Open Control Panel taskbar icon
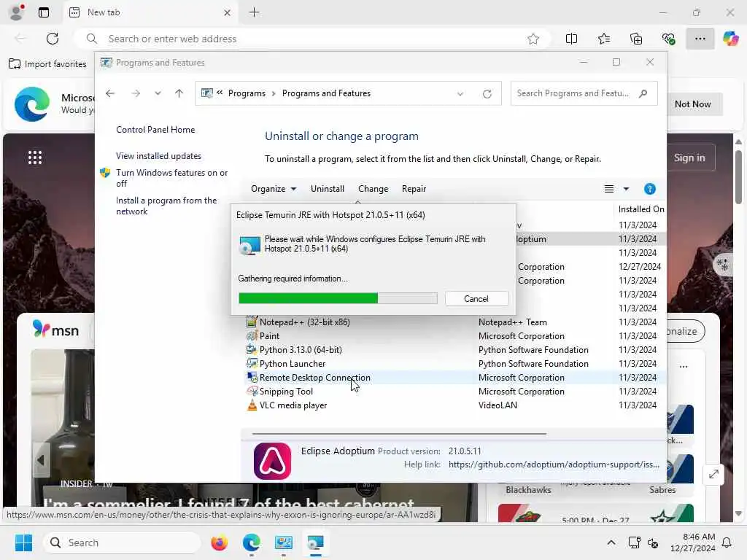 pos(284,542)
